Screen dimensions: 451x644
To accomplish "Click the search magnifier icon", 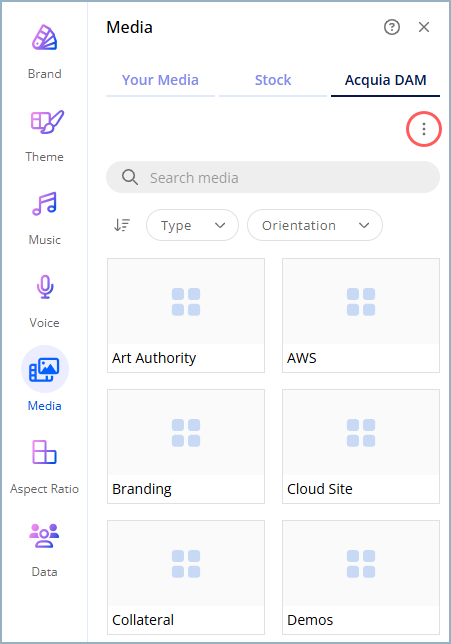I will point(130,177).
